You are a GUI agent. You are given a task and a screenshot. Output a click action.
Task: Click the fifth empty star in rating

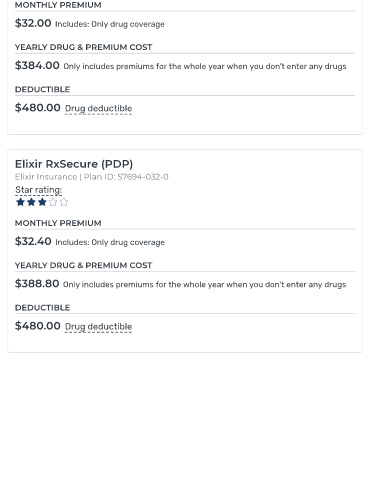64,202
